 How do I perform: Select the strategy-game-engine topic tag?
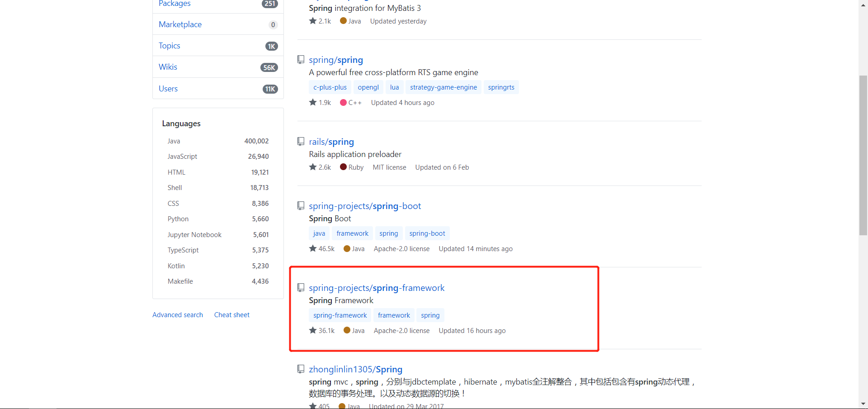pos(443,87)
